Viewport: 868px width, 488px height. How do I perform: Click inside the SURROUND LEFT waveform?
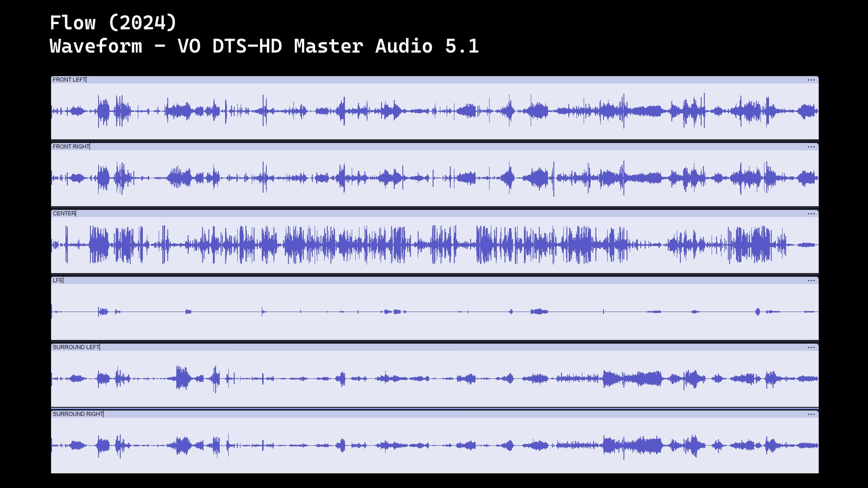tap(434, 379)
